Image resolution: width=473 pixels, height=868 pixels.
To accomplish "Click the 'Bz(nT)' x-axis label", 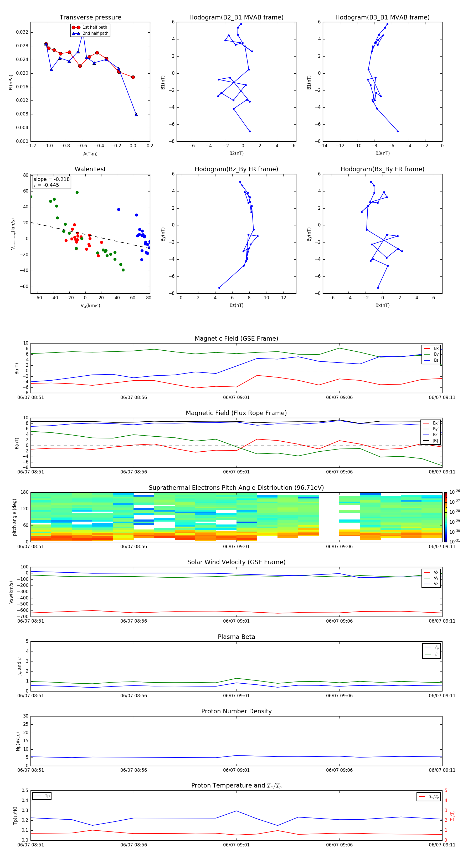I will point(236,306).
